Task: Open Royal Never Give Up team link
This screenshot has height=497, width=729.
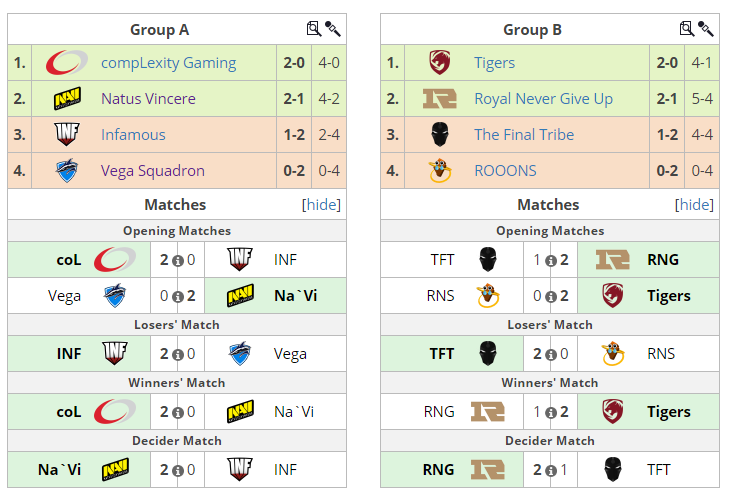Action: (543, 99)
